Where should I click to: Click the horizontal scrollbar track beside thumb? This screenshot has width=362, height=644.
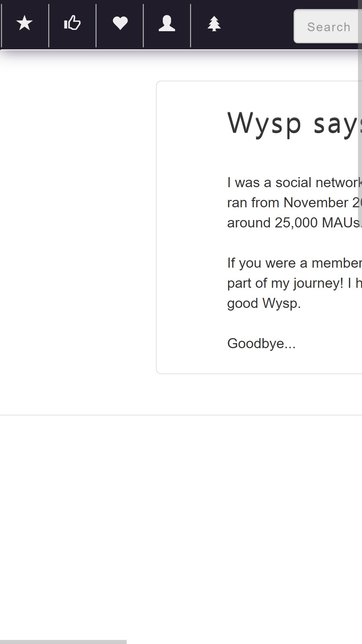coord(241,642)
